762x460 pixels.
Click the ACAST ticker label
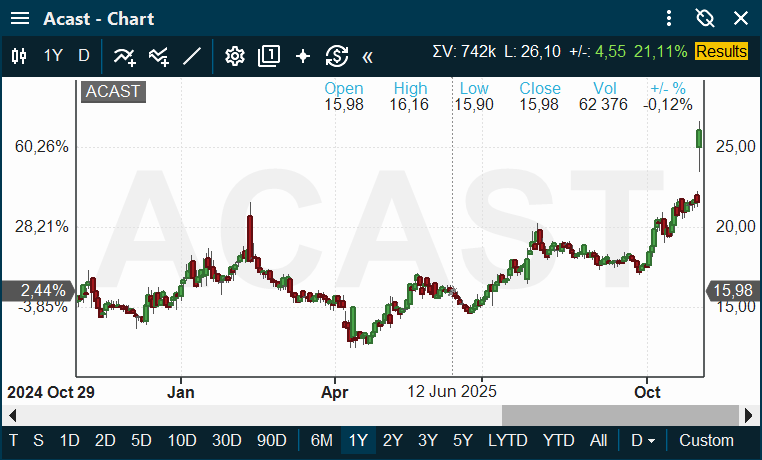click(113, 91)
